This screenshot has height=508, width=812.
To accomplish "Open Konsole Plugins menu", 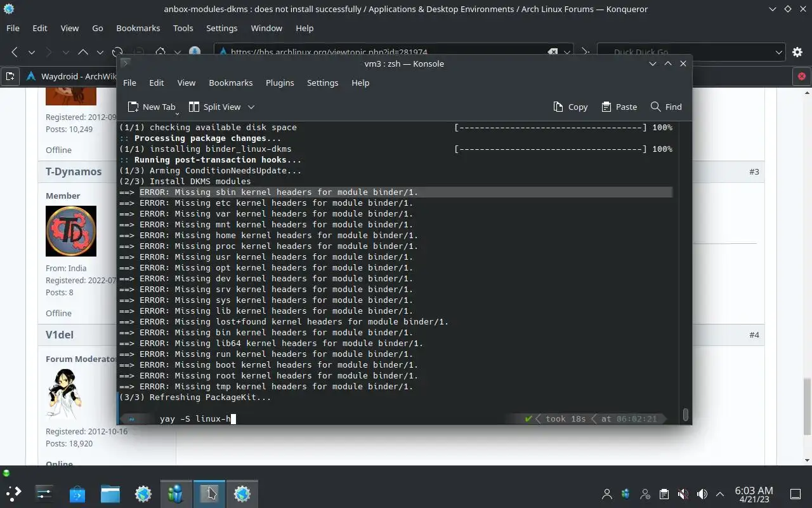I will coord(280,83).
